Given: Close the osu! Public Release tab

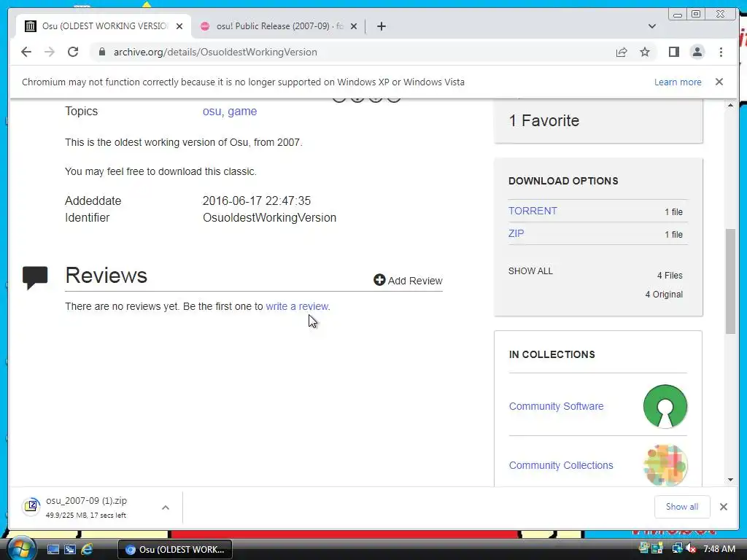Looking at the screenshot, I should pos(354,26).
